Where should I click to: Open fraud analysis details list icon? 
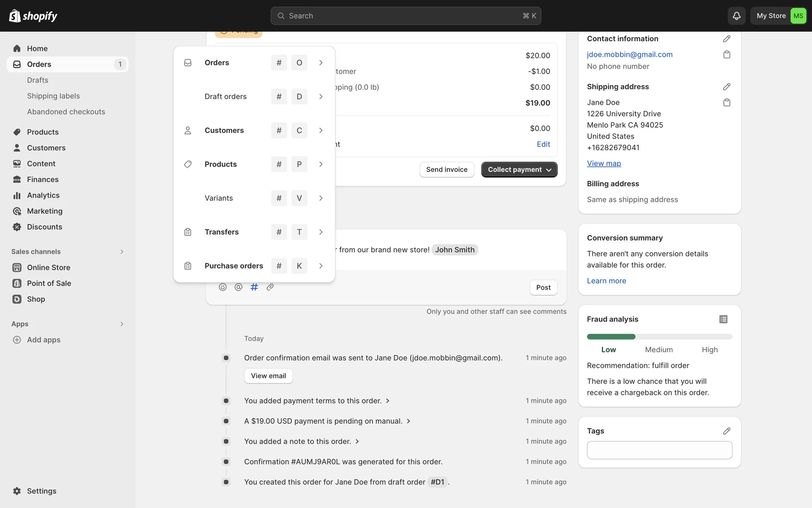click(723, 319)
